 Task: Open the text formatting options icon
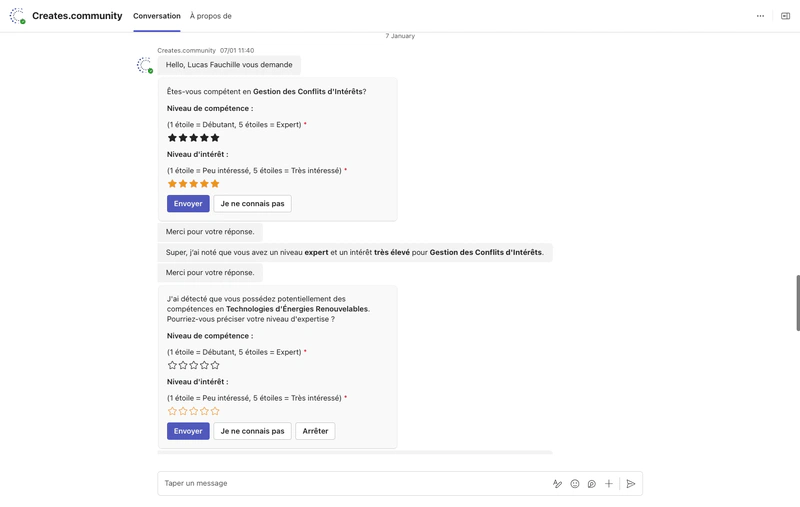coord(558,484)
